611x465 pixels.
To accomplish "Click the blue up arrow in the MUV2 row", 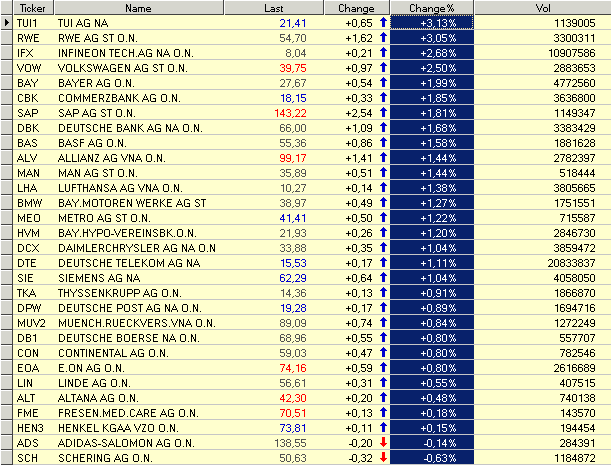I will (x=383, y=322).
